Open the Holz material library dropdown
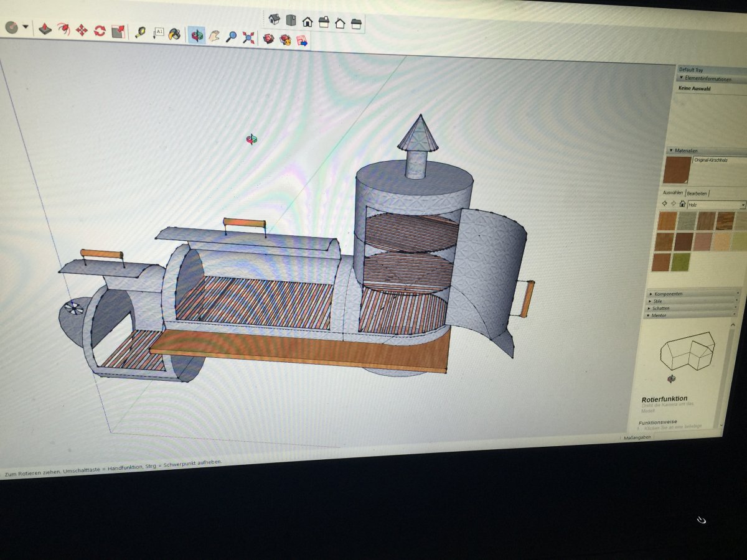747x560 pixels. coord(743,205)
